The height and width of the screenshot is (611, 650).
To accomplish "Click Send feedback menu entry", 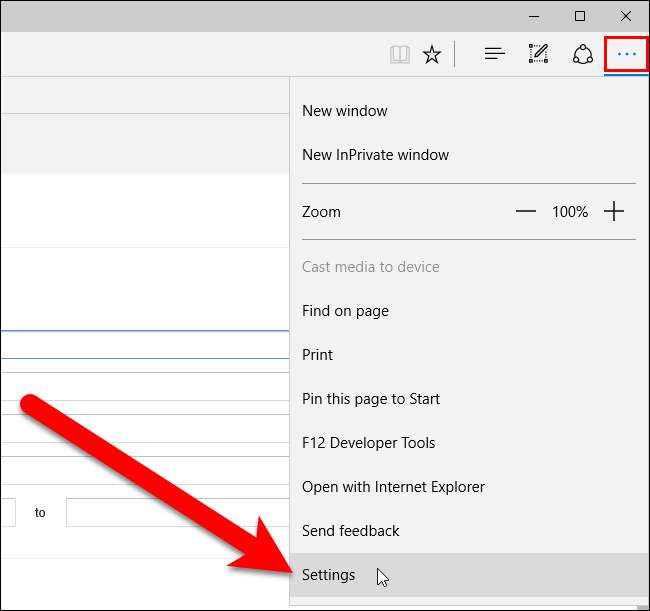I will (351, 531).
